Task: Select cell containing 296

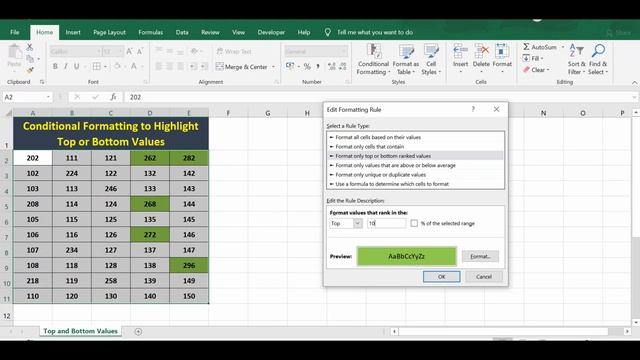Action: 189,265
